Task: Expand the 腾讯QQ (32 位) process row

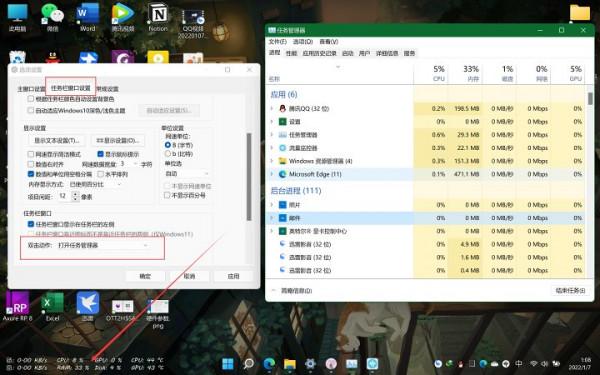Action: click(x=272, y=109)
